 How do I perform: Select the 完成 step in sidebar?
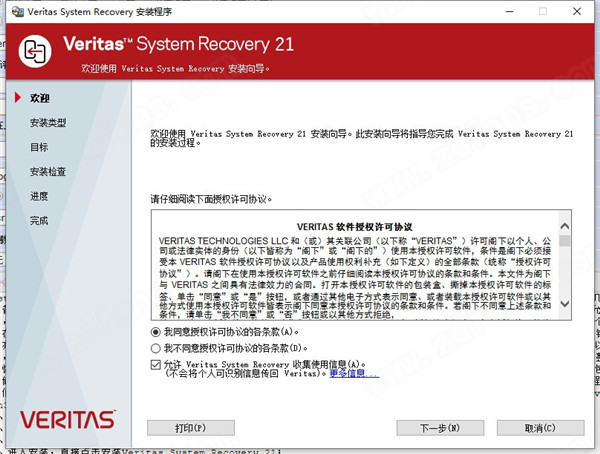tap(39, 221)
